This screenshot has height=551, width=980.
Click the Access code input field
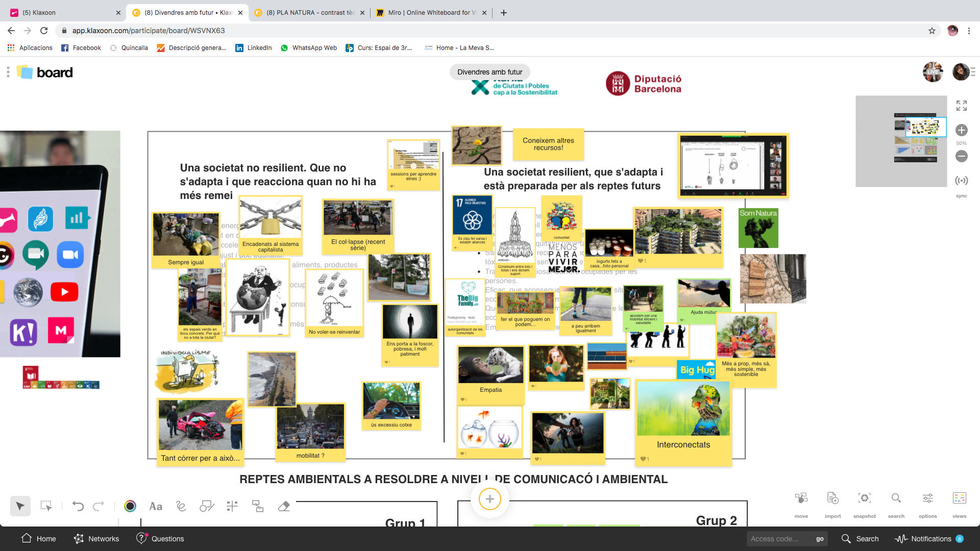tap(778, 539)
